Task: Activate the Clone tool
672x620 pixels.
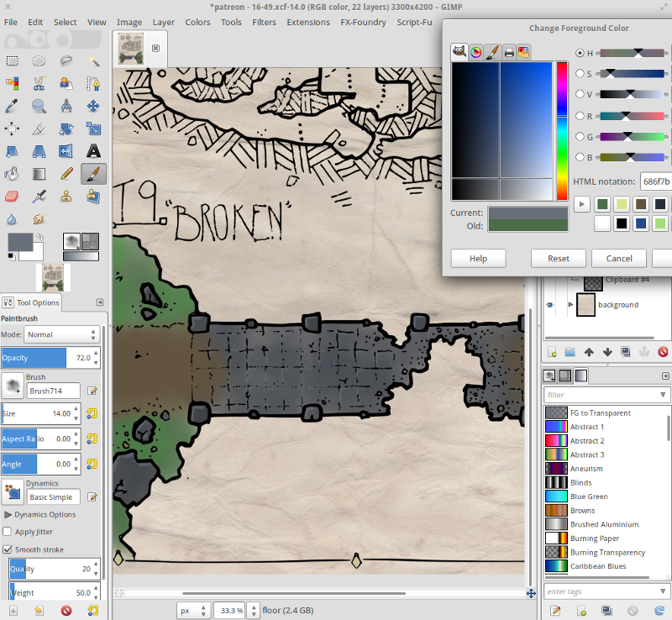Action: pyautogui.click(x=66, y=197)
